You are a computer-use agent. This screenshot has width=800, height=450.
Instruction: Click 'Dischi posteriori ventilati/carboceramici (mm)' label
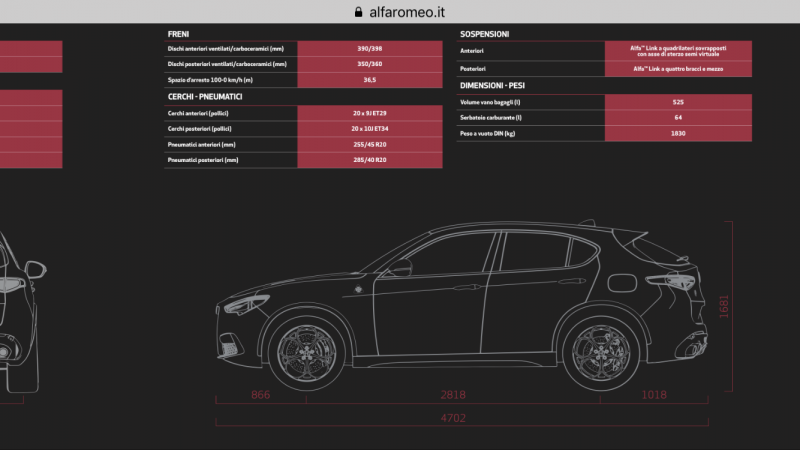(x=227, y=64)
